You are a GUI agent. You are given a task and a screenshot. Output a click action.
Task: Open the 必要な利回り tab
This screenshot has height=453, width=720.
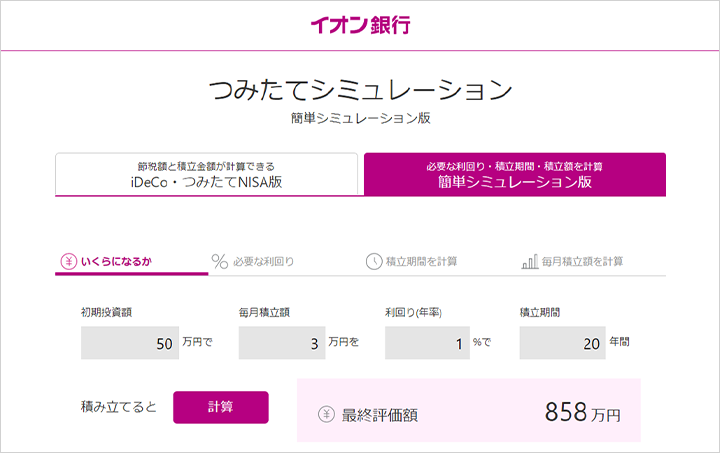tap(284, 262)
